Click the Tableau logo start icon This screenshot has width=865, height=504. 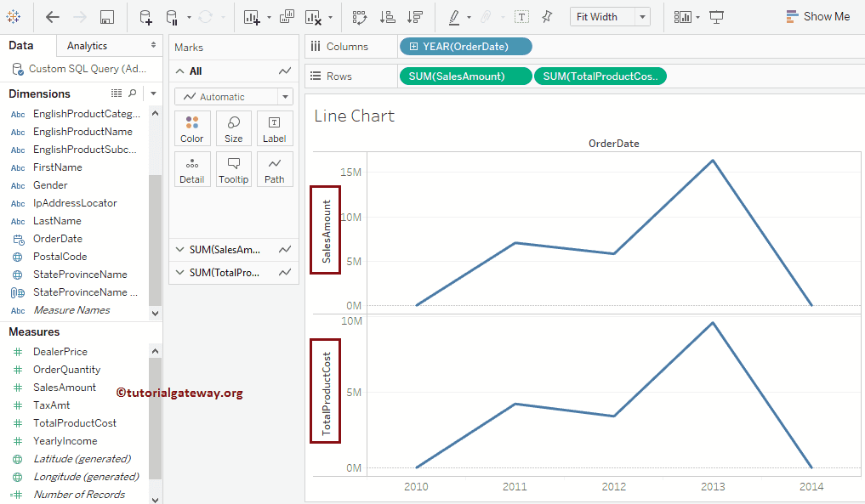(x=14, y=17)
